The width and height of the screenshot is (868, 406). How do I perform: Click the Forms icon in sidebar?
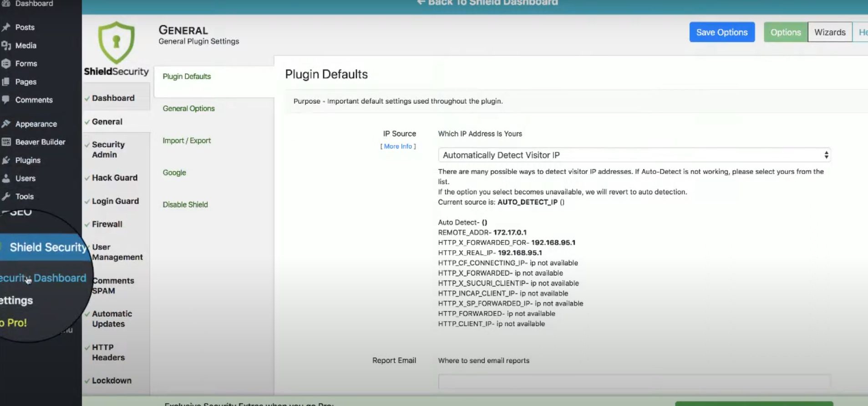click(6, 64)
